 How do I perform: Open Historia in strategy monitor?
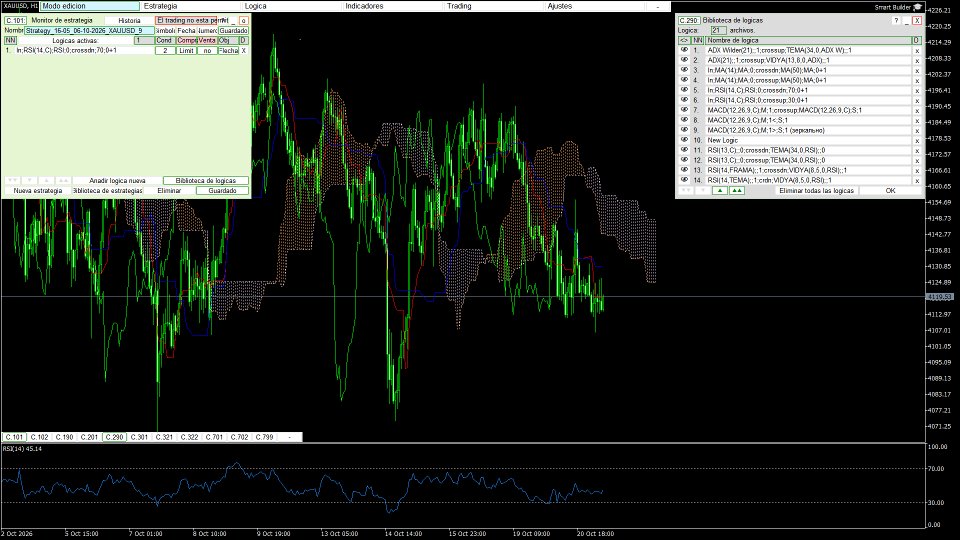coord(129,20)
